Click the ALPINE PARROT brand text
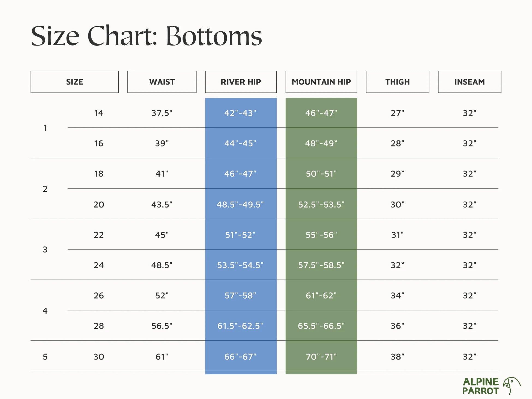The width and height of the screenshot is (532, 399). (480, 386)
